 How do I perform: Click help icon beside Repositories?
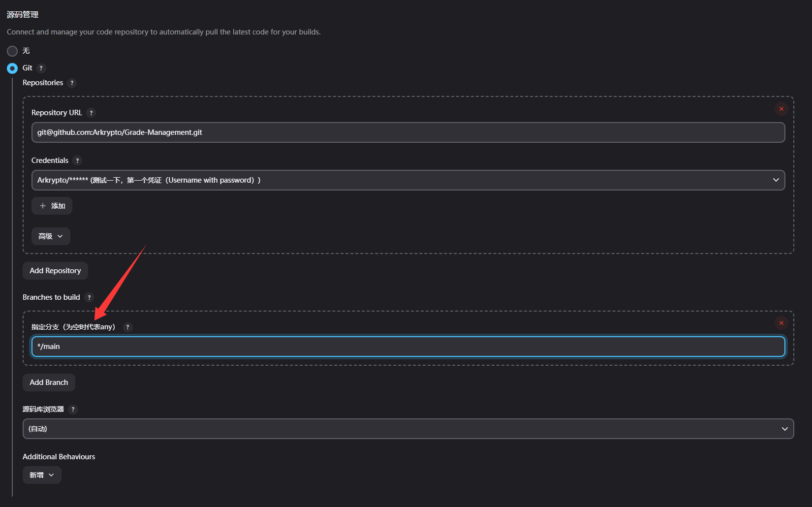pyautogui.click(x=72, y=83)
